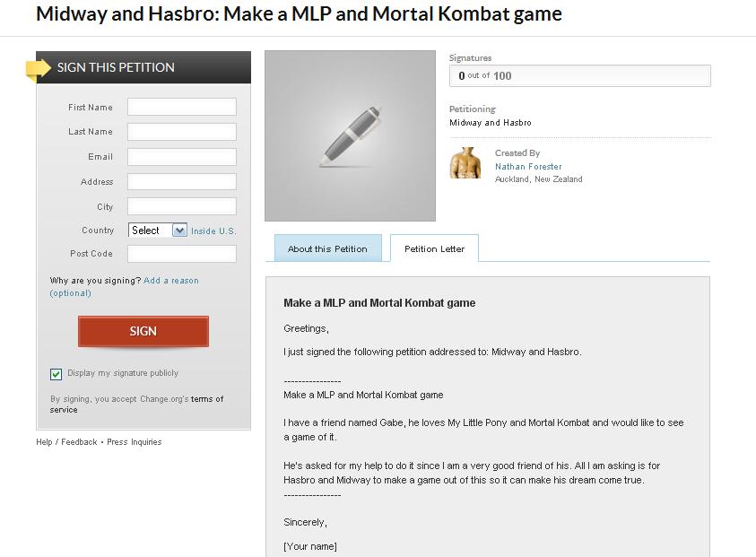Image resolution: width=756 pixels, height=557 pixels.
Task: Click the yellow arrow beside Sign This Petition
Action: pyautogui.click(x=38, y=68)
